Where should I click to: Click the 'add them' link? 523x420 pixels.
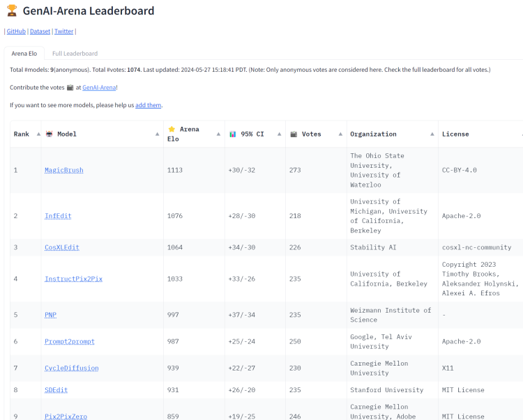pos(148,105)
